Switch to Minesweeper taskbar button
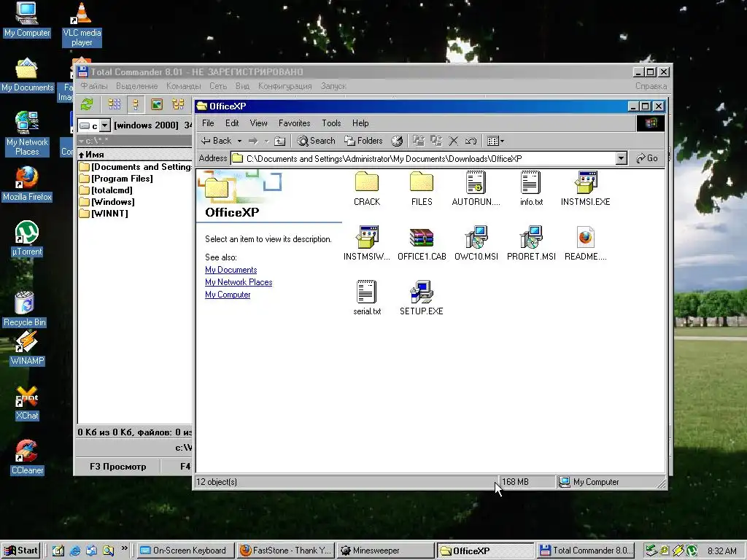Screen dimensions: 747x560 tap(387, 551)
